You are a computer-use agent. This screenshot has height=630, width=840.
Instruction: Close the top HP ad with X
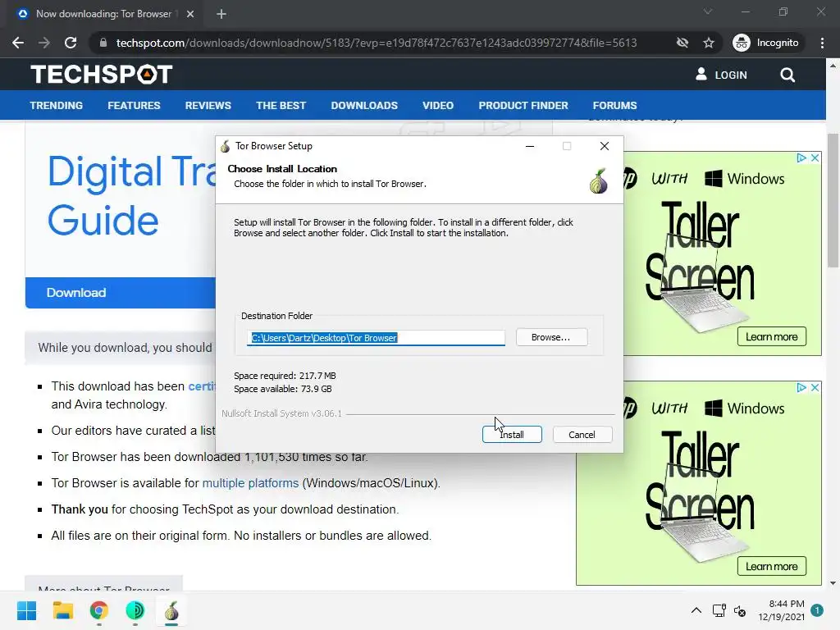815,157
